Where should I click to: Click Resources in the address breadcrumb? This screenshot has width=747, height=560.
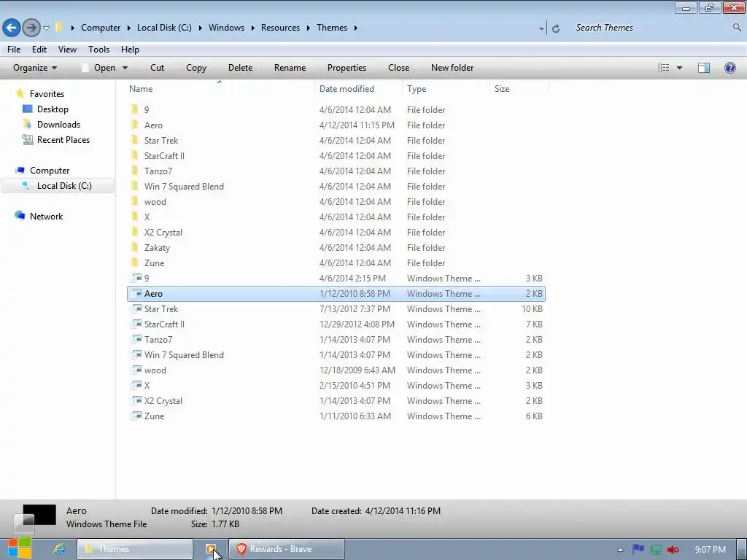pyautogui.click(x=280, y=28)
